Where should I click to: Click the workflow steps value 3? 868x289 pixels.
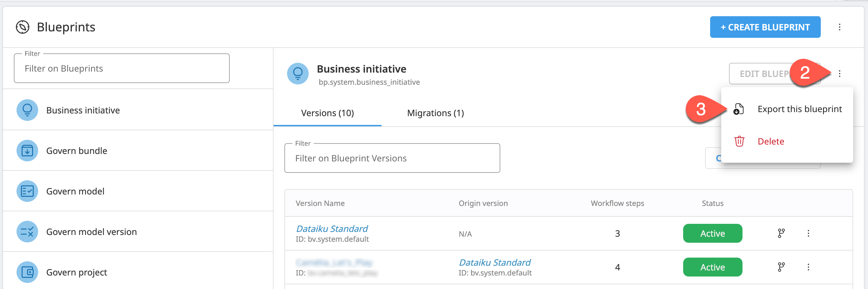[x=617, y=234]
